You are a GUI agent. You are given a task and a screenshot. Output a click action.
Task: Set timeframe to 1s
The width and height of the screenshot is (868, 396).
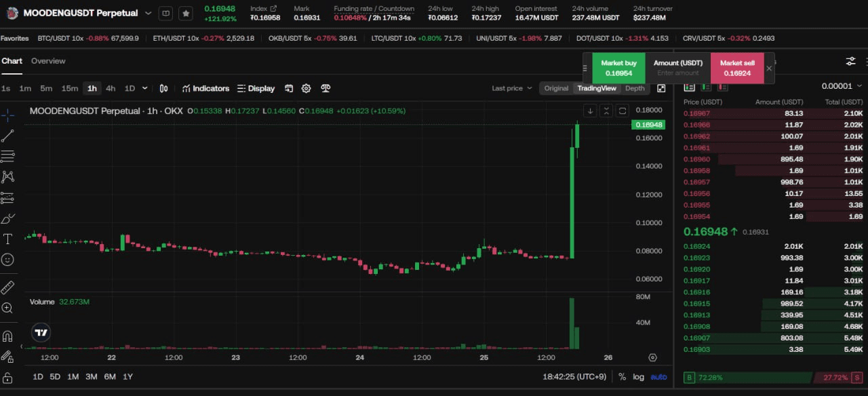[5, 88]
